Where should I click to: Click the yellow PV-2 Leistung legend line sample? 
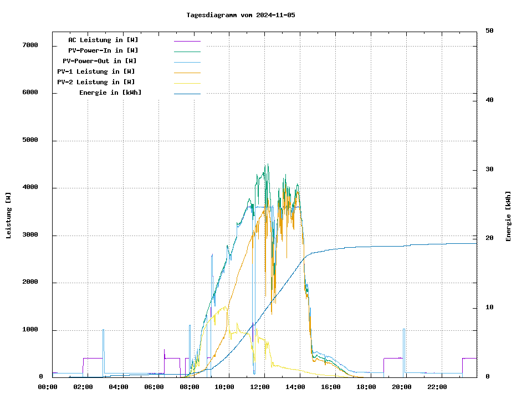click(187, 83)
